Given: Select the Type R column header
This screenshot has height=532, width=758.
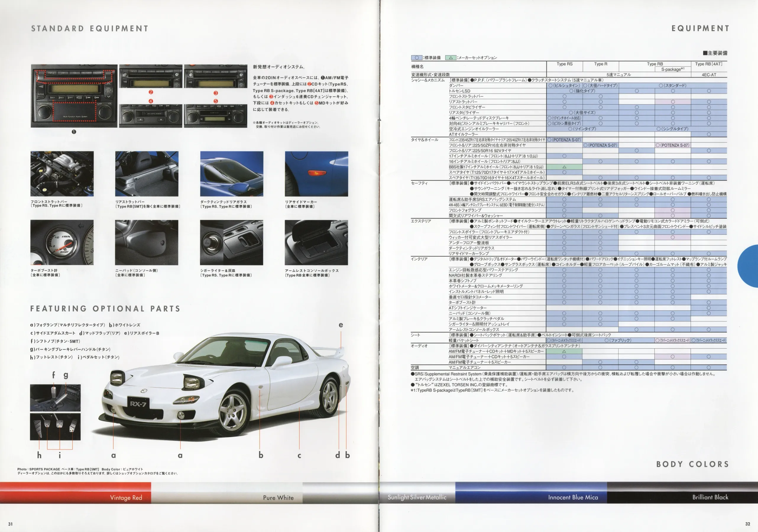Looking at the screenshot, I should 600,64.
